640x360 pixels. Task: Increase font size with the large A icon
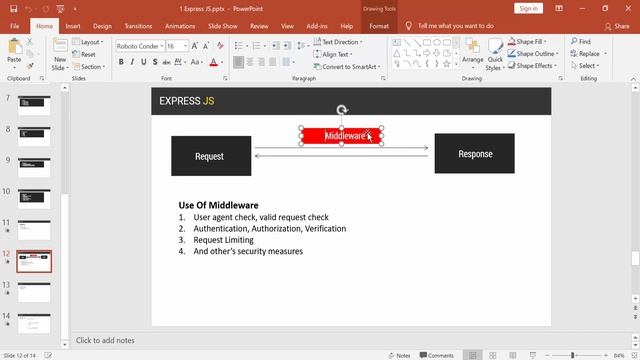click(195, 46)
